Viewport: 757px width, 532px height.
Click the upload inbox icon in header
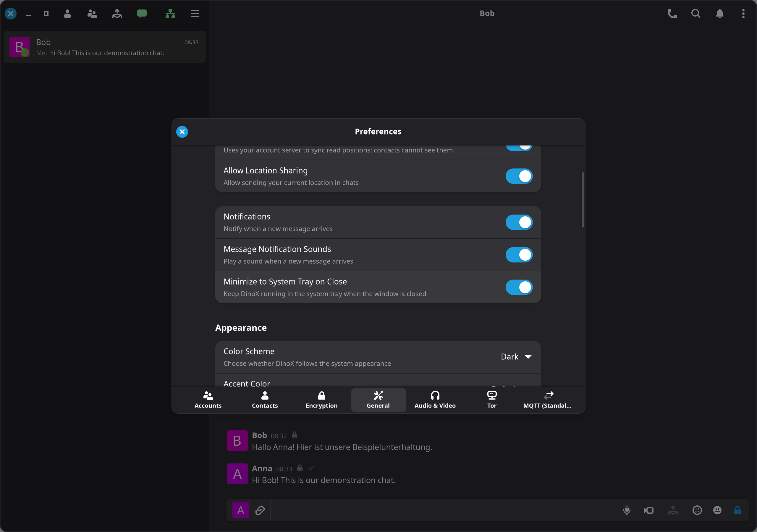coord(117,14)
